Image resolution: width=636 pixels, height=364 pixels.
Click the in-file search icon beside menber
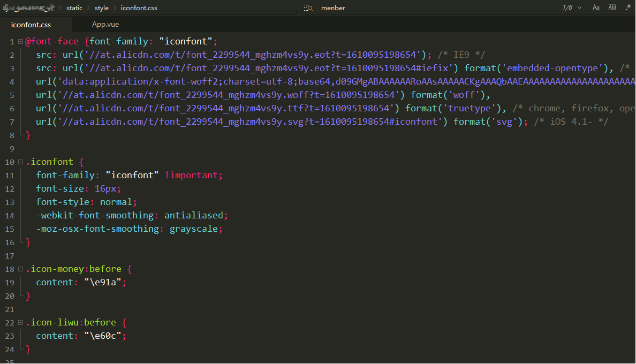[x=308, y=7]
